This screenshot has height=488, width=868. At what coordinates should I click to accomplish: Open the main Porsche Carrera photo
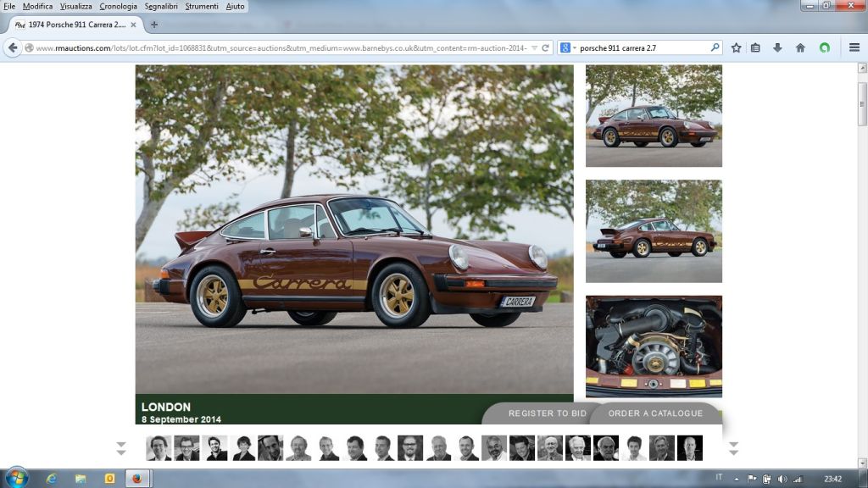point(354,229)
